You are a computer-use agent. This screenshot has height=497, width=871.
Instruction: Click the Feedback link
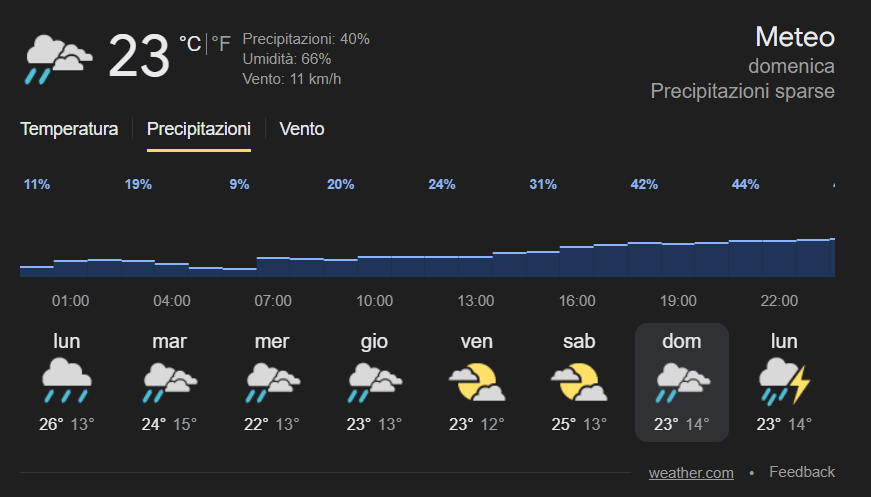pyautogui.click(x=802, y=472)
